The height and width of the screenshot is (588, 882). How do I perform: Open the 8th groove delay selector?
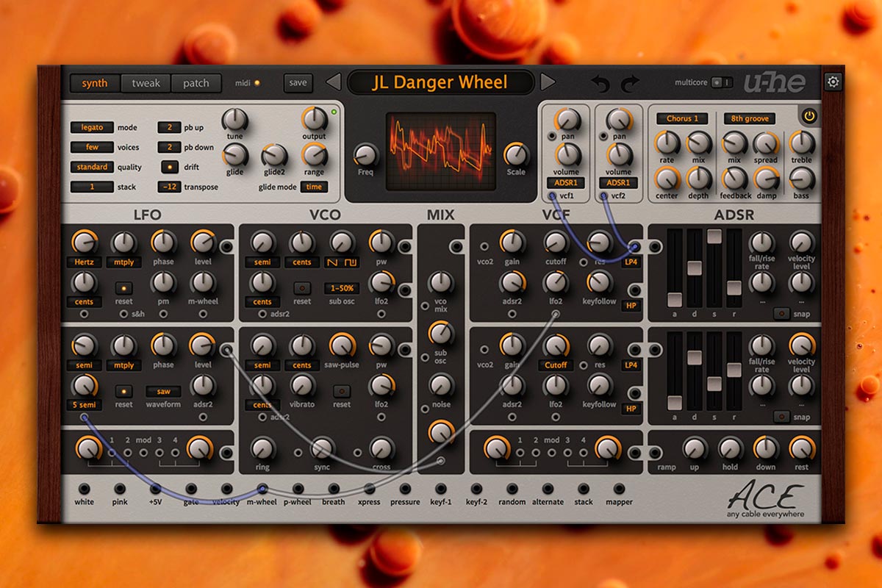coord(748,118)
